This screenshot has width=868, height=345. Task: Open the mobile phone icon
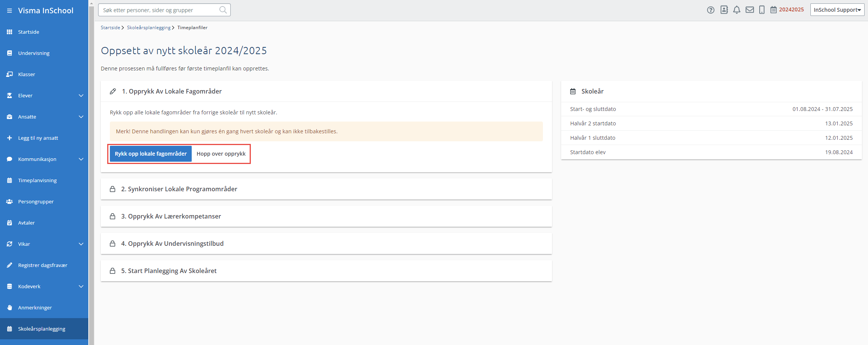click(762, 10)
